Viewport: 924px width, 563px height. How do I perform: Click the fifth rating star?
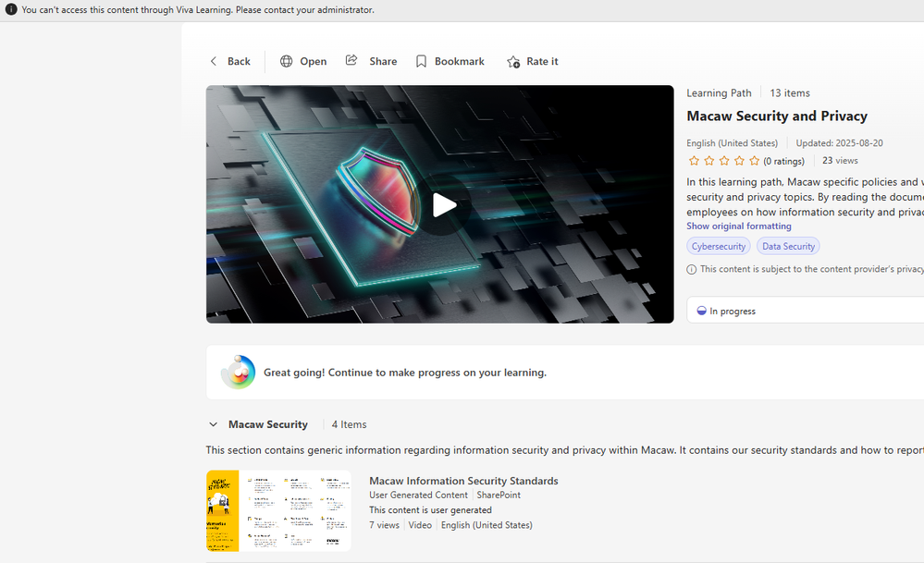click(755, 161)
